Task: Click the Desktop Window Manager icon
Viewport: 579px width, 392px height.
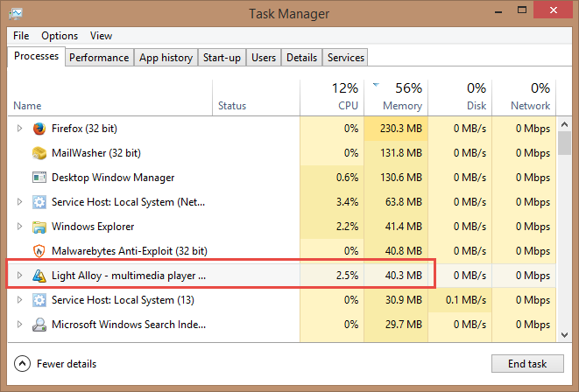Action: coord(39,178)
